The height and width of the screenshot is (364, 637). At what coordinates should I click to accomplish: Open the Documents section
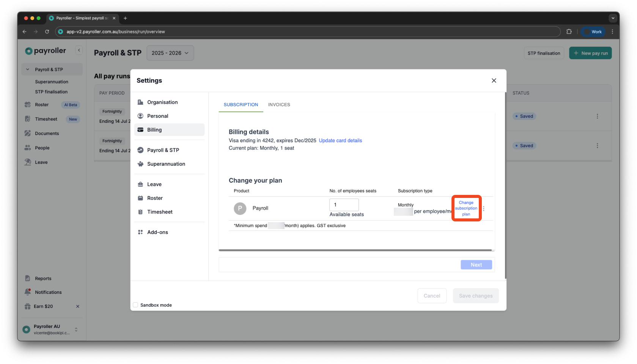tap(47, 133)
